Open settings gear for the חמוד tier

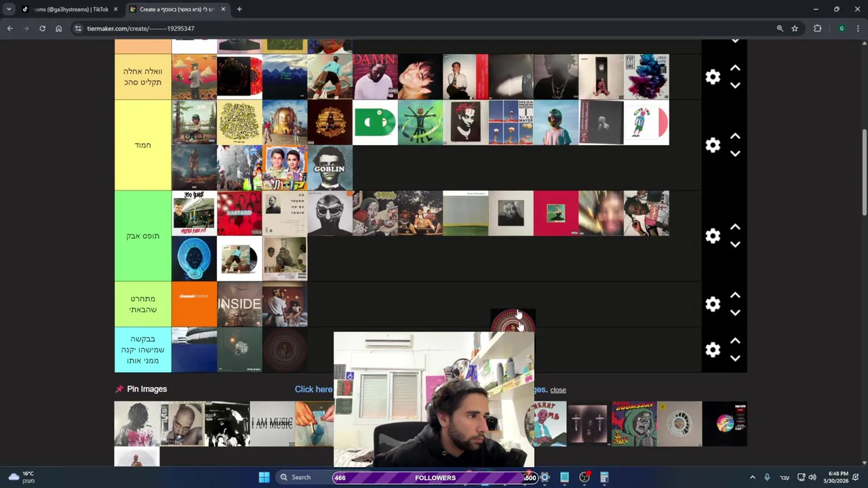click(713, 145)
